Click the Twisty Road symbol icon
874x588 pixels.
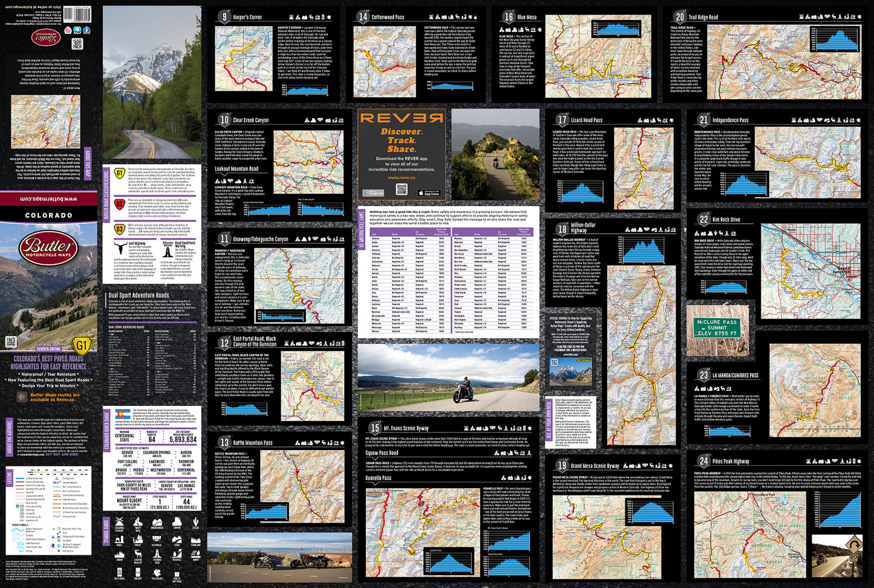click(138, 522)
